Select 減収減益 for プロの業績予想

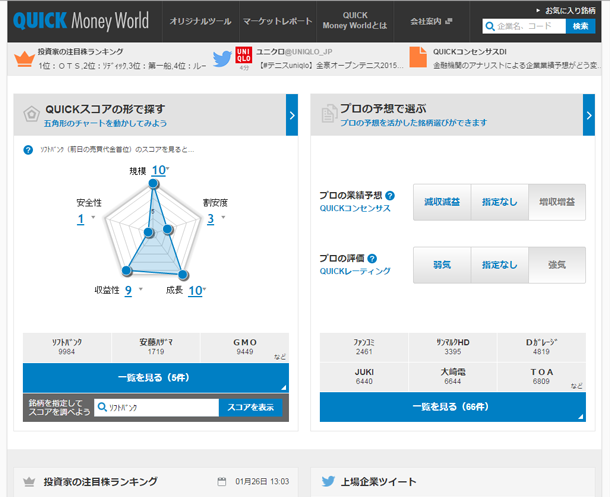(442, 202)
